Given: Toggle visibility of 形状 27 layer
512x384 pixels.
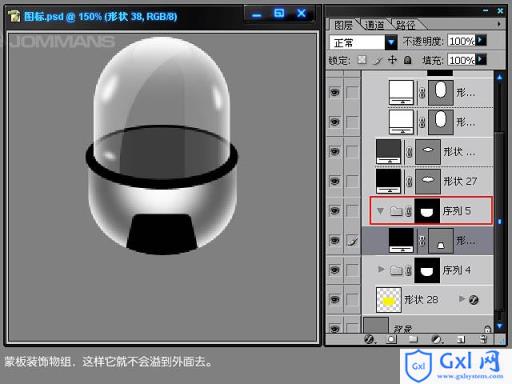Looking at the screenshot, I should (335, 181).
